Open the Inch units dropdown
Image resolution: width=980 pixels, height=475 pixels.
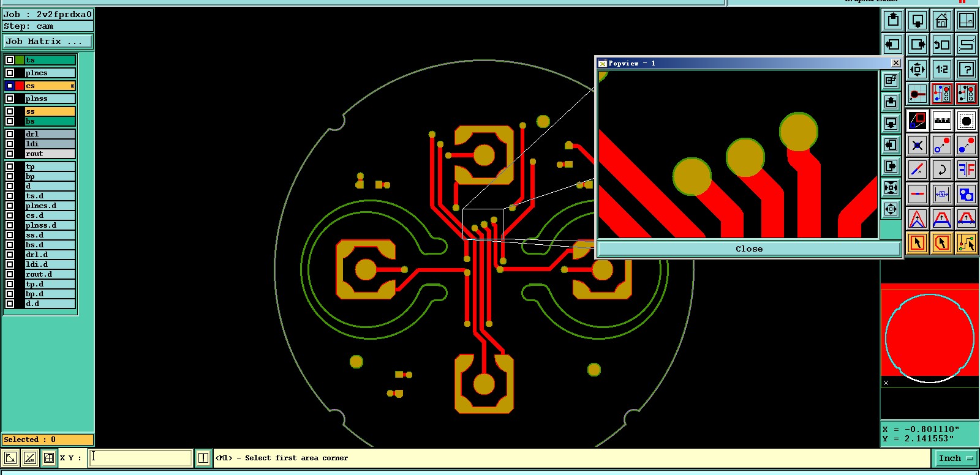click(x=956, y=458)
